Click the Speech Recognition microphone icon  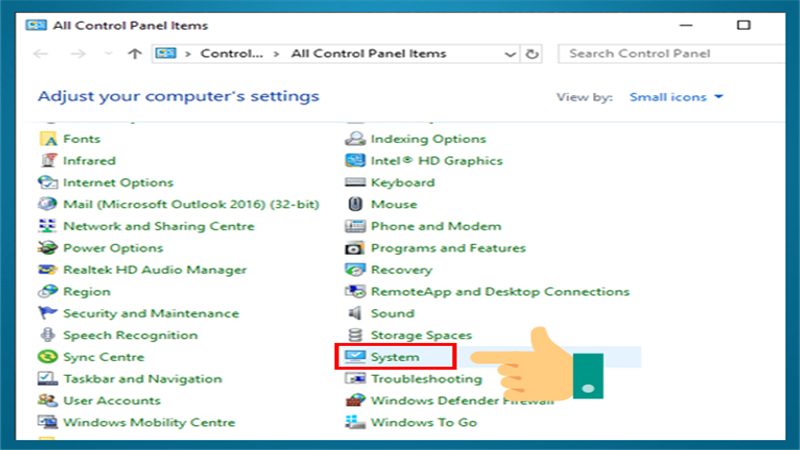48,335
